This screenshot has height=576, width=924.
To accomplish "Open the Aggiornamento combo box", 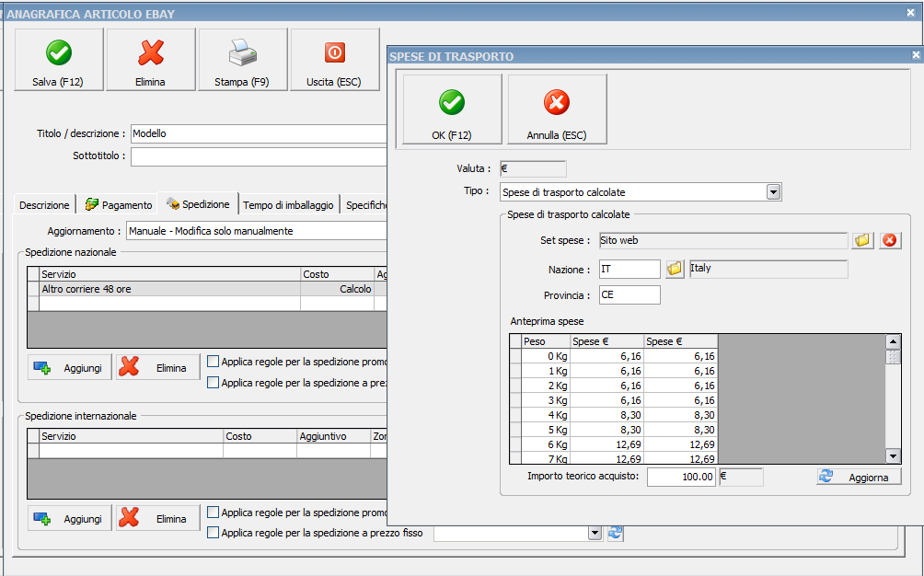I will point(256,231).
